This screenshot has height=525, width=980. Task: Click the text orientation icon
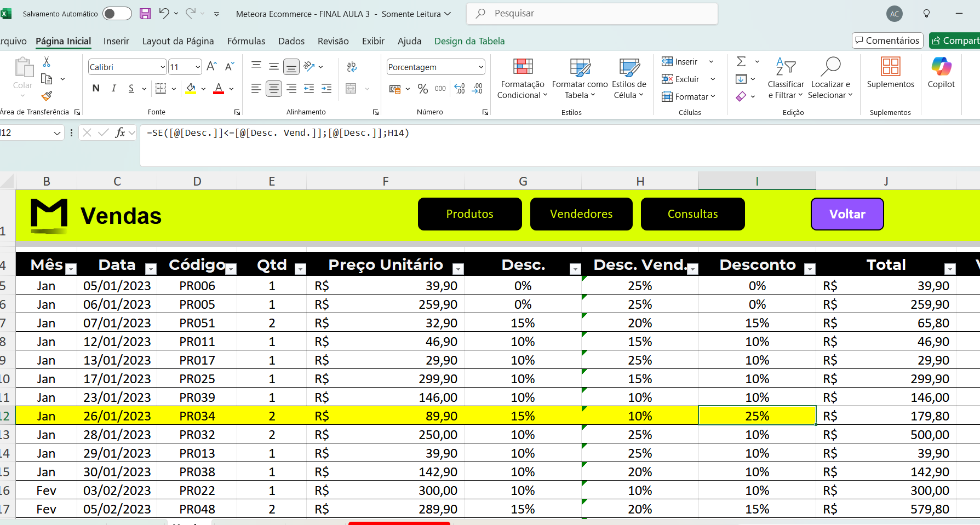coord(310,67)
